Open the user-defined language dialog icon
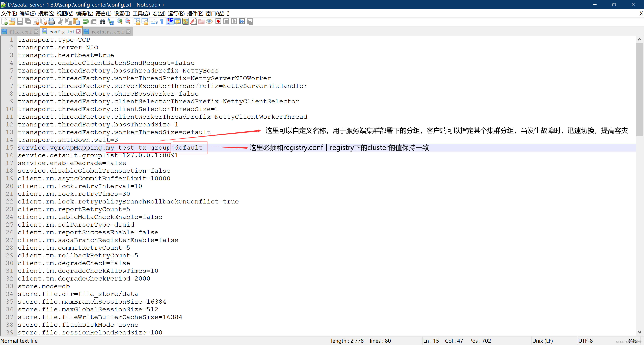644x345 pixels. pyautogui.click(x=178, y=22)
